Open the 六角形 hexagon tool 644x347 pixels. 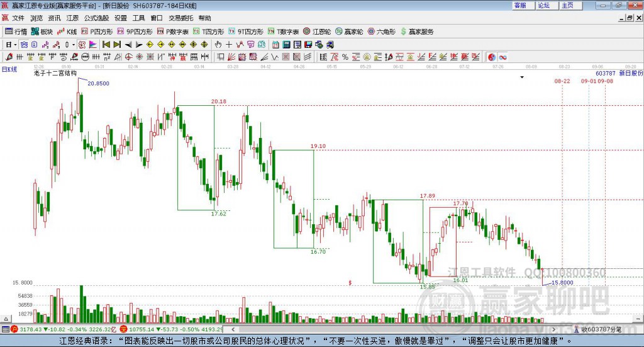click(x=382, y=31)
